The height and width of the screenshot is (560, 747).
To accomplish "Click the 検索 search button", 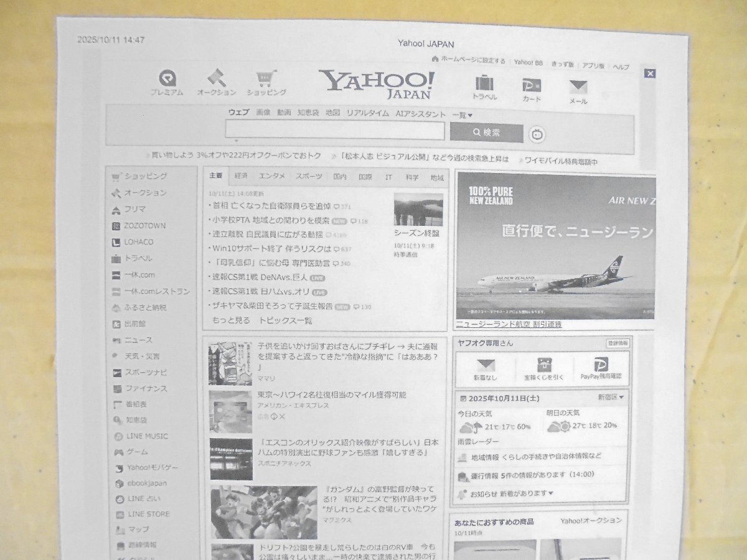I will click(487, 132).
